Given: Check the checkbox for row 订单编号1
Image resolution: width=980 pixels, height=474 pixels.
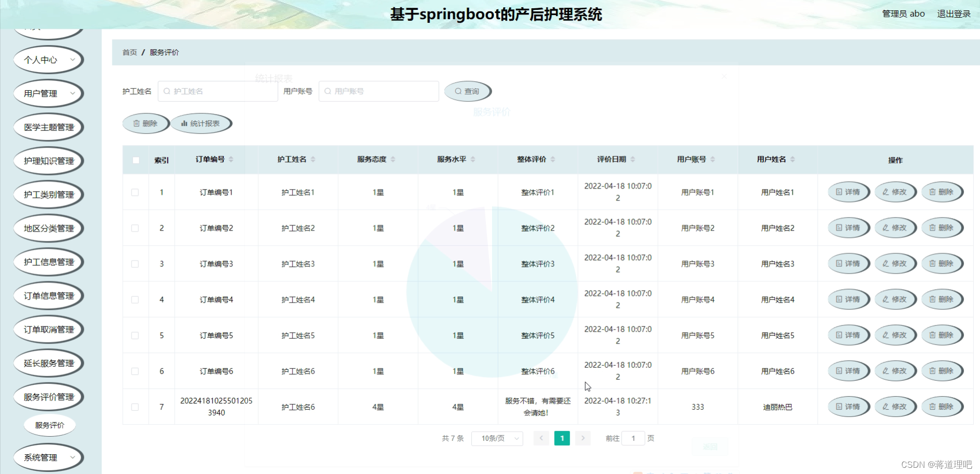Looking at the screenshot, I should (x=135, y=192).
